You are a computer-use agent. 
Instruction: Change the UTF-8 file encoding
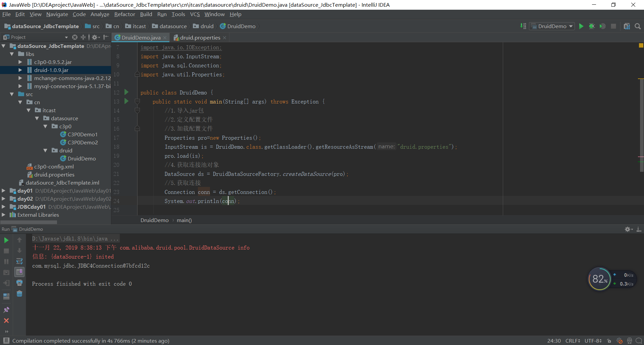(593, 341)
